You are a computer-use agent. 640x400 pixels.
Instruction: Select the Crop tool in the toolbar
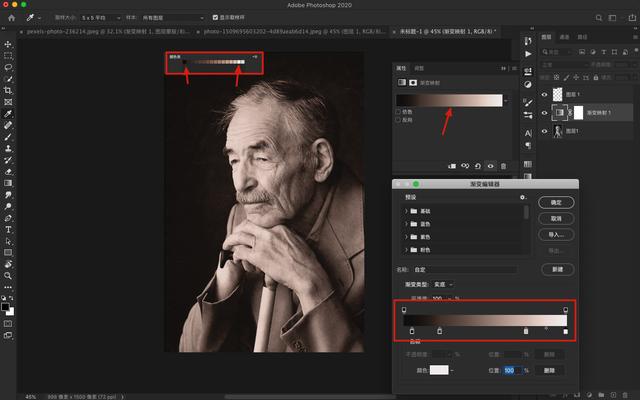tap(8, 90)
